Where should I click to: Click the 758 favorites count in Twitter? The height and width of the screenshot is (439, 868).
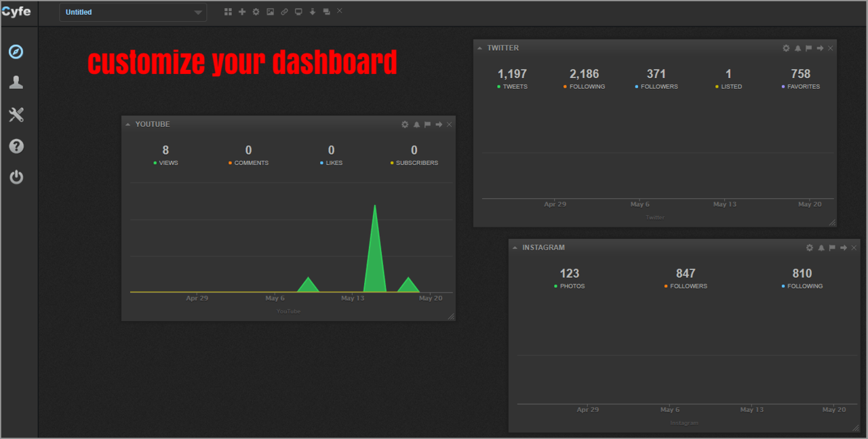pyautogui.click(x=801, y=74)
